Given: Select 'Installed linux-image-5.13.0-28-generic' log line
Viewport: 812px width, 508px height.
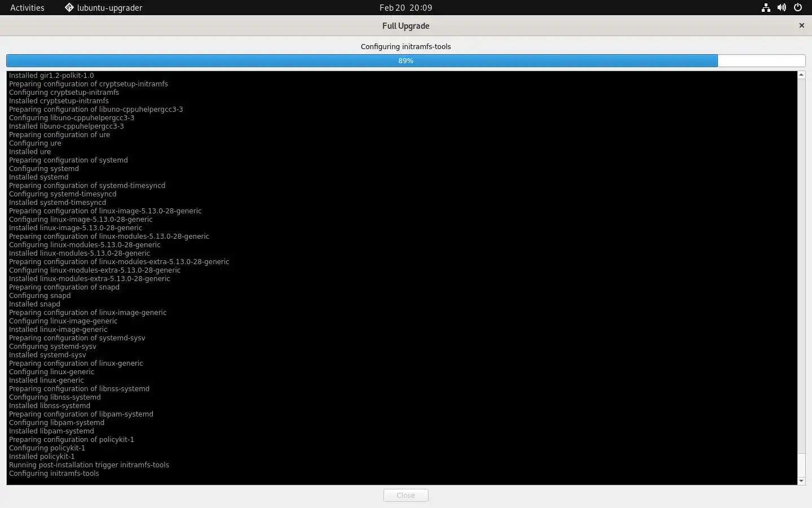Looking at the screenshot, I should pos(76,227).
